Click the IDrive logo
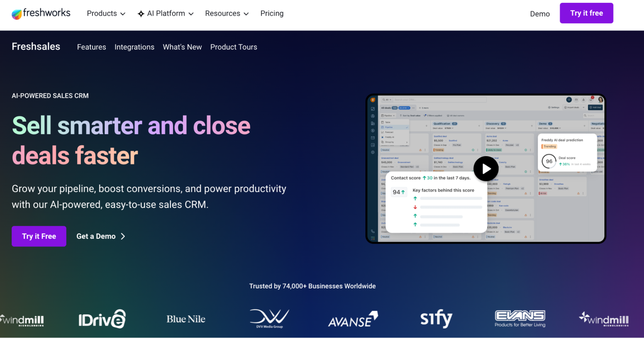The height and width of the screenshot is (338, 644). [102, 319]
